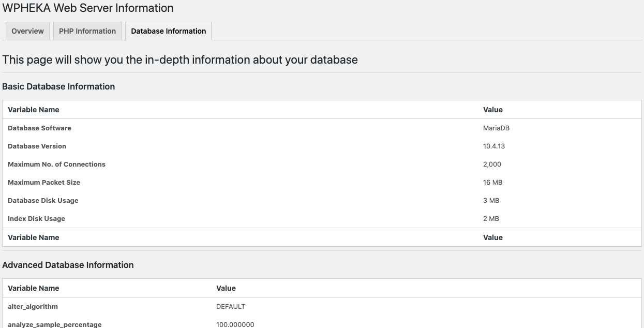
Task: Select the 100.000000 value
Action: (235, 324)
